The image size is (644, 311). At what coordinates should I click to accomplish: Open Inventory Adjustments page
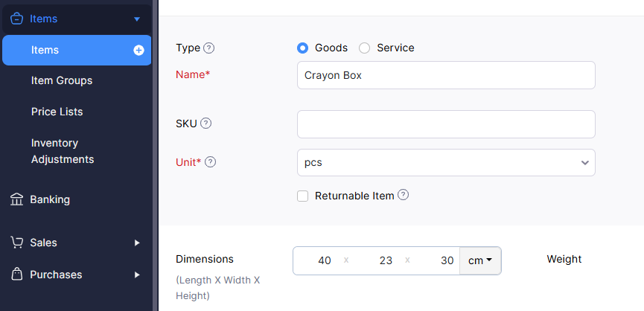(63, 151)
